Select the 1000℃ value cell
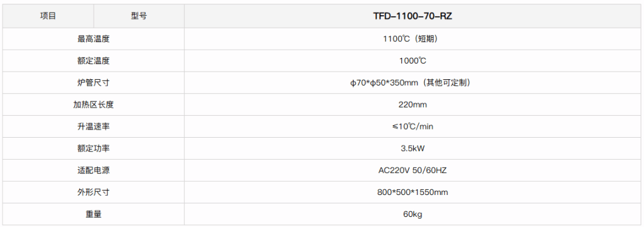 click(413, 61)
